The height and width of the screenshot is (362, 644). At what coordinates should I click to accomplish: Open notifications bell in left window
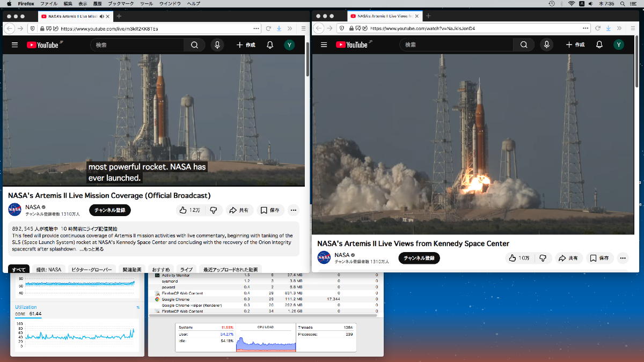tap(270, 45)
